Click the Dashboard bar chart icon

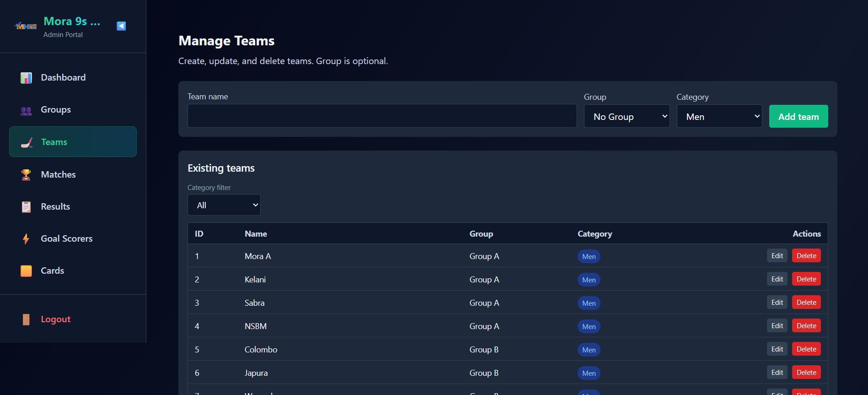pyautogui.click(x=26, y=78)
